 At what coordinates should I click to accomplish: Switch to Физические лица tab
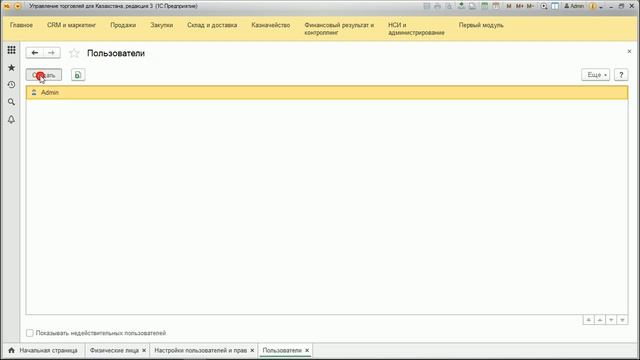[x=114, y=351]
